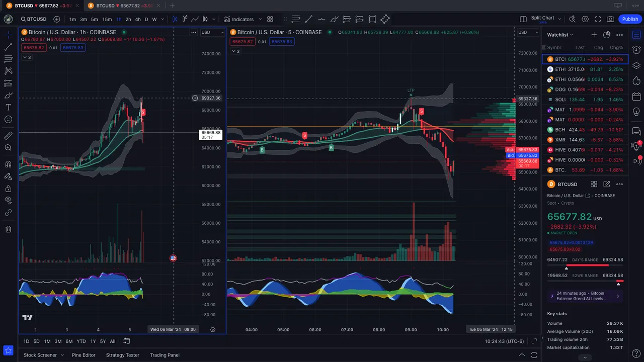Enter fullscreen mode
The width and height of the screenshot is (644, 362).
pos(598,19)
